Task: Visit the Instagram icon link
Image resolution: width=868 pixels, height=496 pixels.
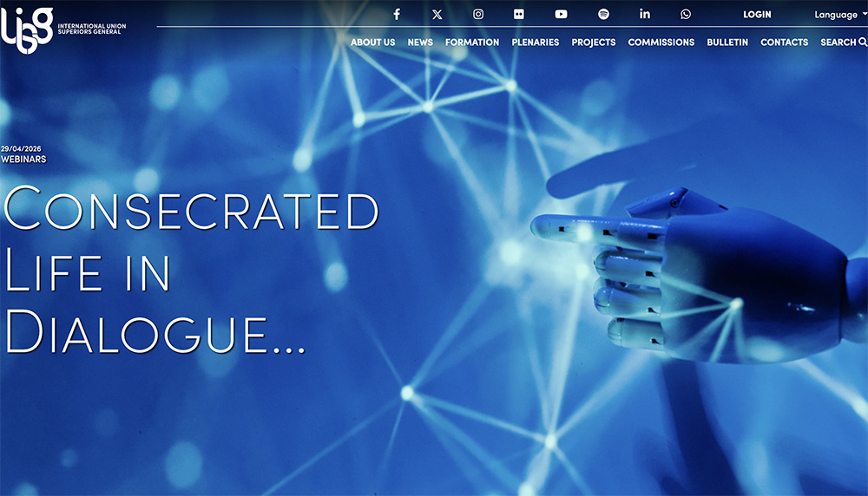Action: [478, 15]
